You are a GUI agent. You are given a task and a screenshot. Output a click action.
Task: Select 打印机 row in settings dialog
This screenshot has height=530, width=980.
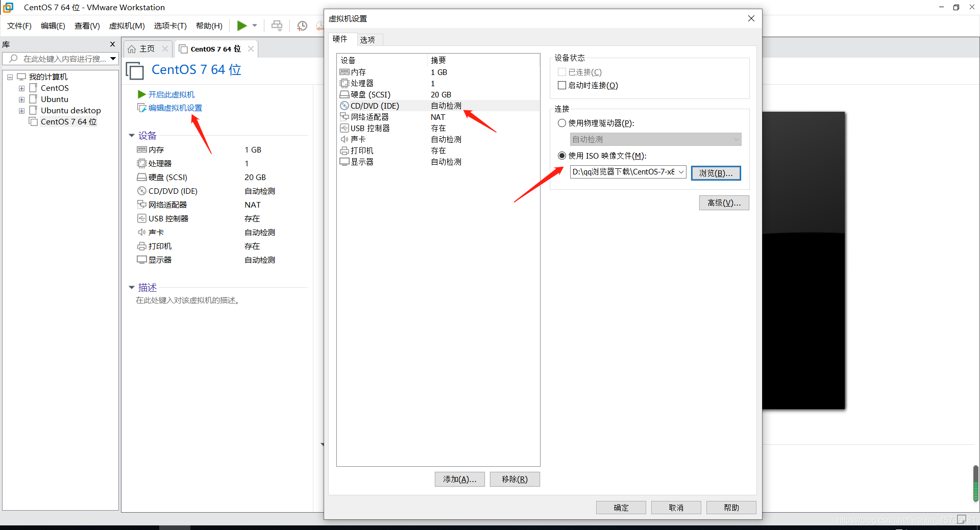coord(438,151)
